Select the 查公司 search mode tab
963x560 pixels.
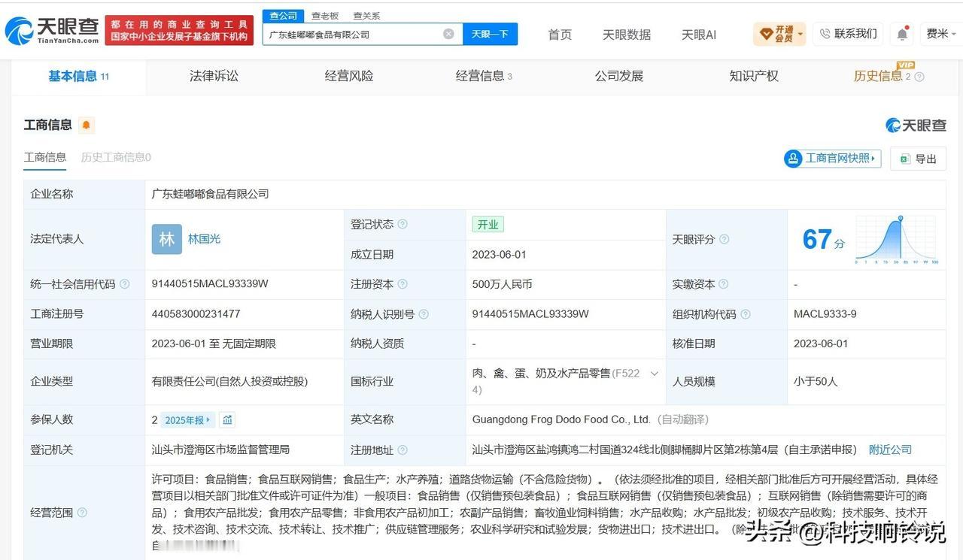(x=284, y=16)
